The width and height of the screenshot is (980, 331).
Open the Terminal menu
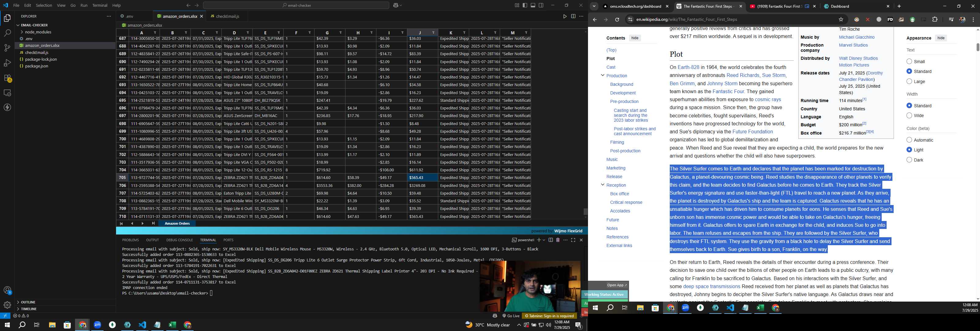point(100,5)
